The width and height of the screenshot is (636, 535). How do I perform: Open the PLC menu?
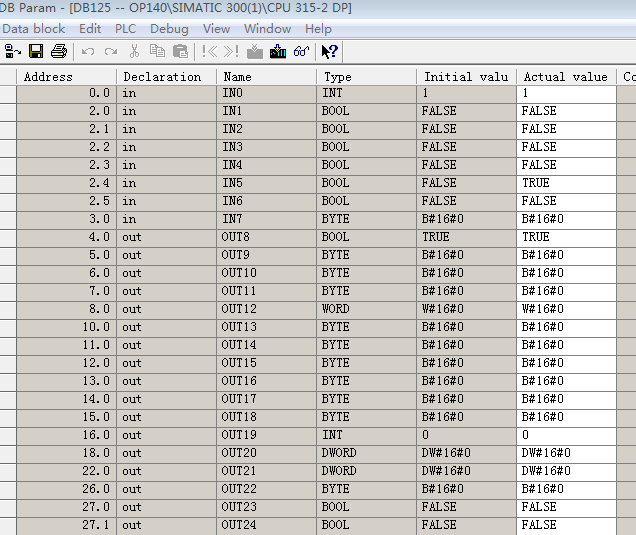125,29
